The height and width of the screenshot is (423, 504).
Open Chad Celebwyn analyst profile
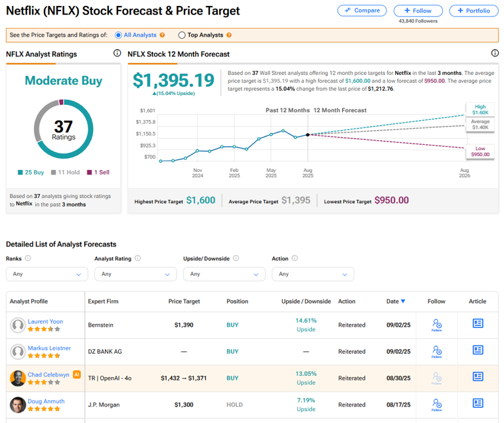[x=48, y=375]
